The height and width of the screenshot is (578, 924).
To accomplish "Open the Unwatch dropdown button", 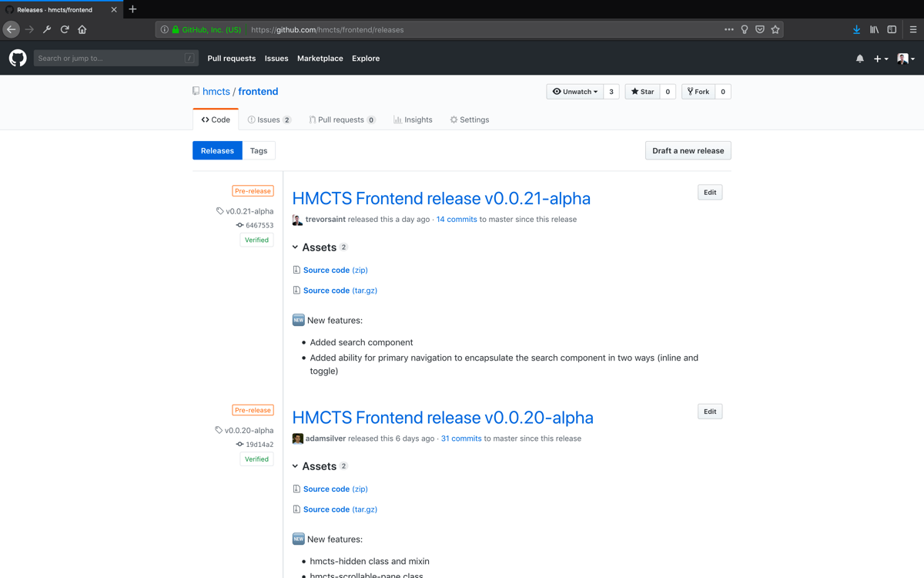I will (575, 92).
